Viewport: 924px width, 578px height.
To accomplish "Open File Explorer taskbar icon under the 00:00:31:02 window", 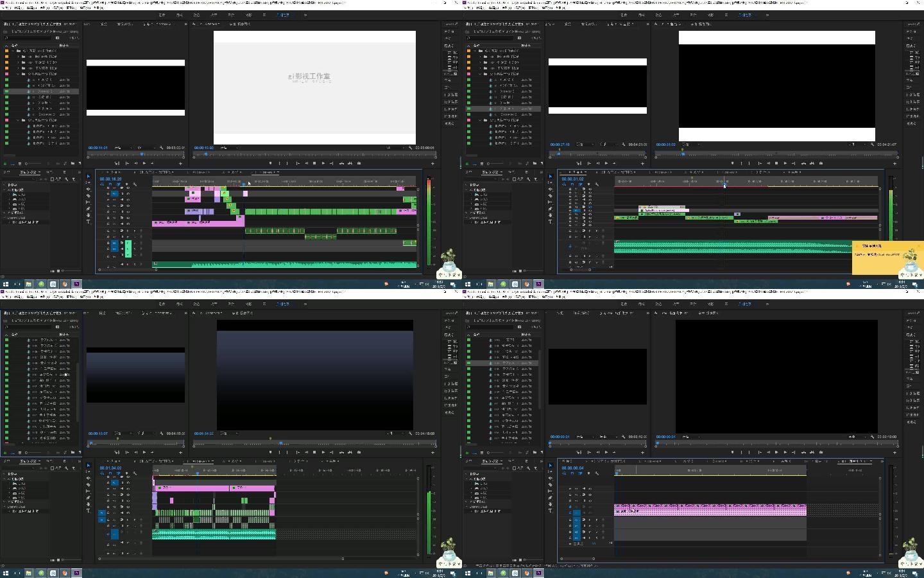I will tap(490, 283).
